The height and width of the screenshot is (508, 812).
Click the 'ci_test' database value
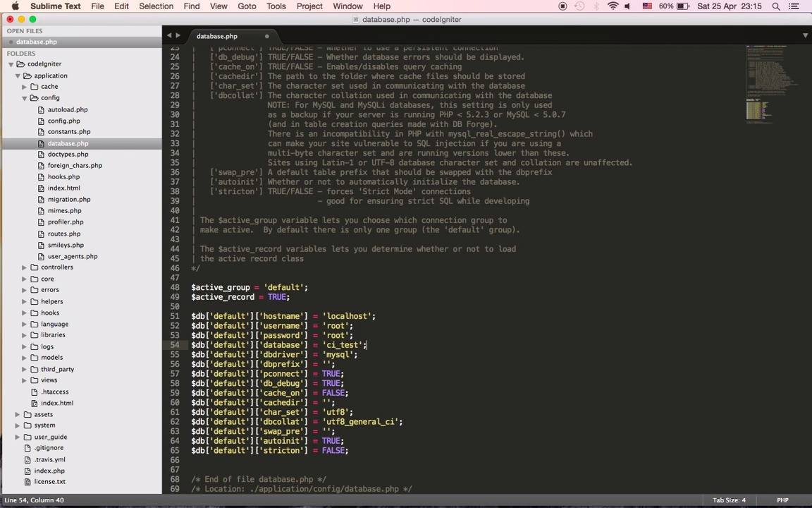[x=342, y=345]
